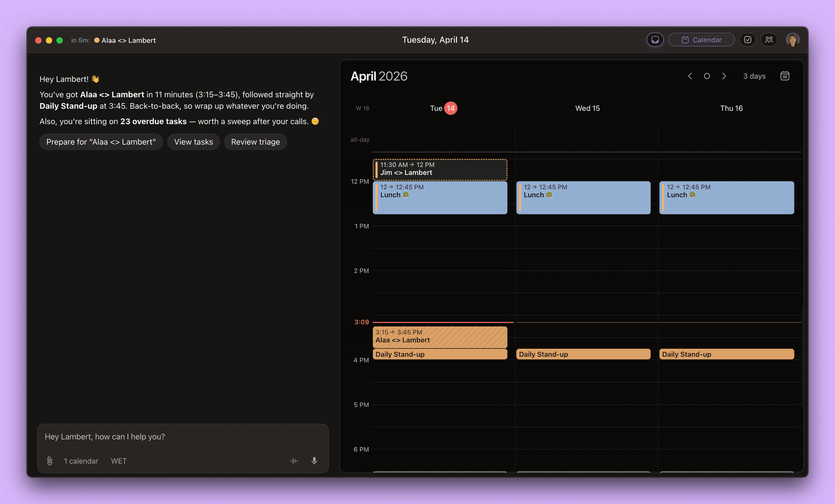Click the April 2026 month title
This screenshot has height=504, width=835.
[379, 76]
